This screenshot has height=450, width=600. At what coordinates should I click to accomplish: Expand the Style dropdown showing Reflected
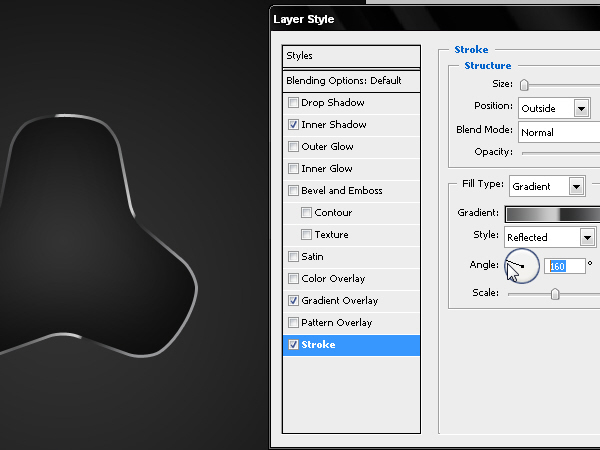pyautogui.click(x=550, y=237)
